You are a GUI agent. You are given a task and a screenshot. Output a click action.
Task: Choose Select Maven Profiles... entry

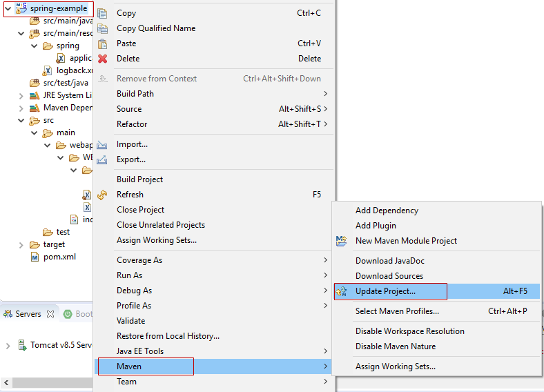(437, 311)
